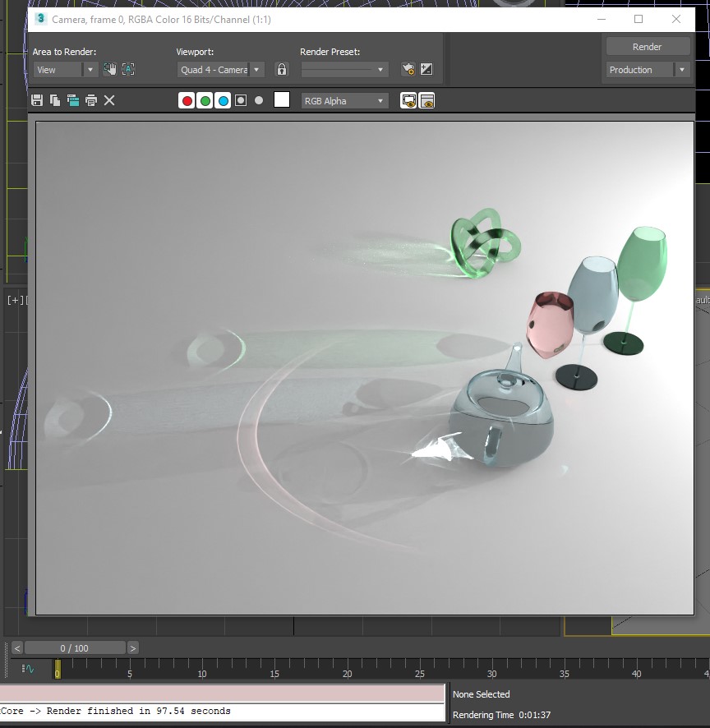Click the Edit Region hand icon
This screenshot has width=710, height=728.
[x=109, y=70]
